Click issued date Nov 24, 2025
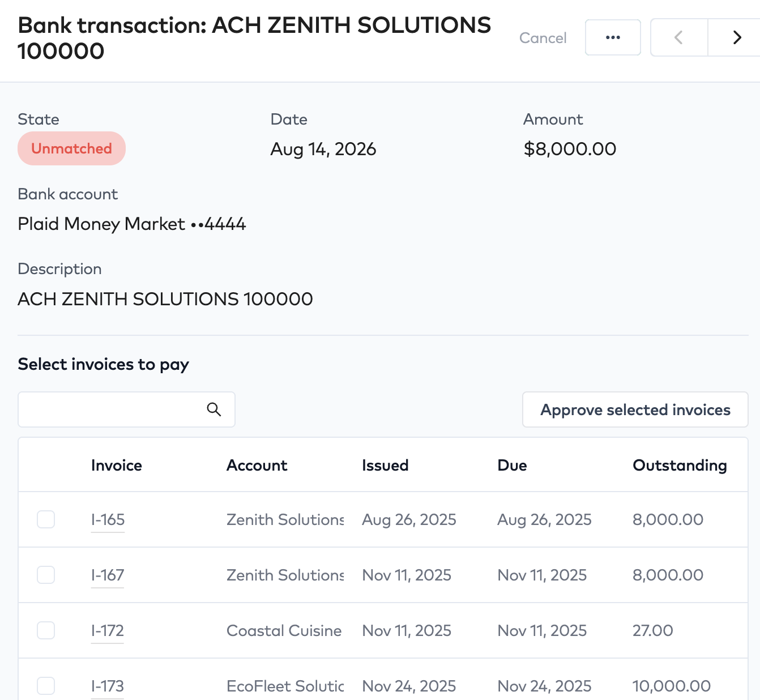Screen dimensions: 760x700 pos(409,686)
